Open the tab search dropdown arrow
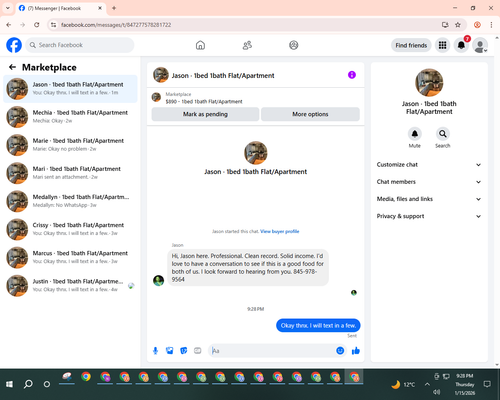The height and width of the screenshot is (400, 500). 8,8
